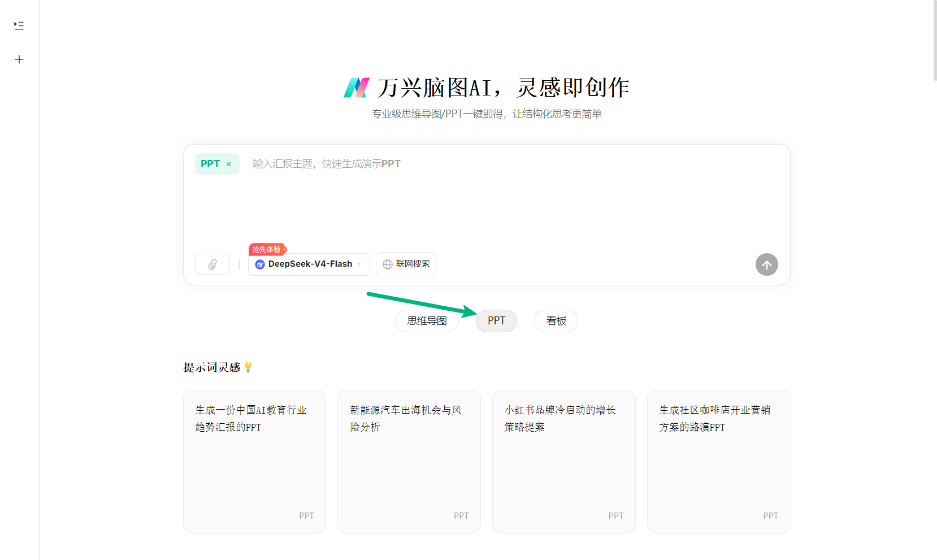Open the 生成社区咖啡店开业营销 prompt card

click(719, 462)
